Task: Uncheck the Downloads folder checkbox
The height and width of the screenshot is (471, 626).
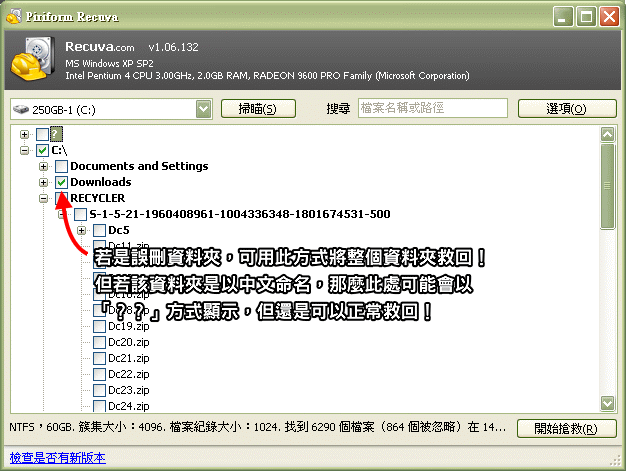Action: tap(61, 182)
